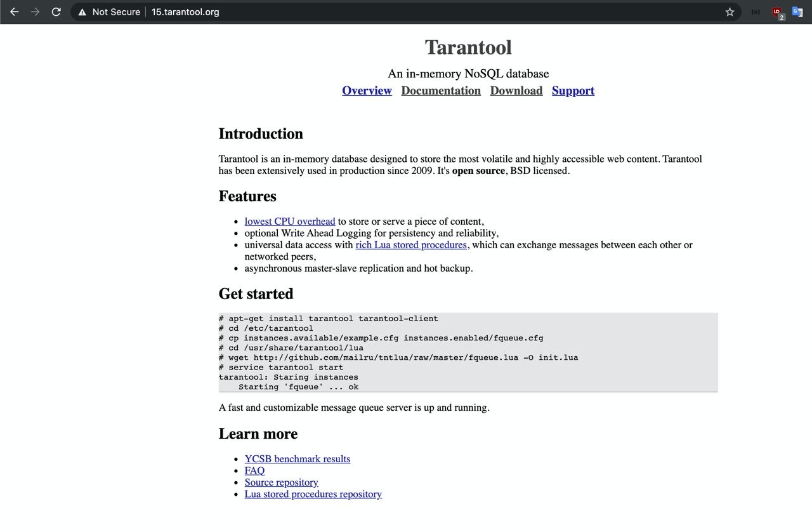Open the Google Translate extension icon
Screen dimensions: 812x532
[x=797, y=12]
